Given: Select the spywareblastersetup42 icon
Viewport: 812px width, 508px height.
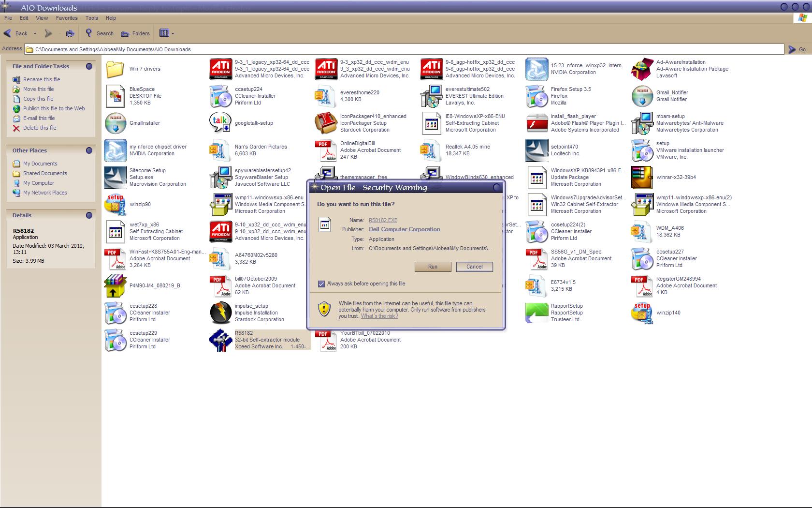Looking at the screenshot, I should coord(220,177).
